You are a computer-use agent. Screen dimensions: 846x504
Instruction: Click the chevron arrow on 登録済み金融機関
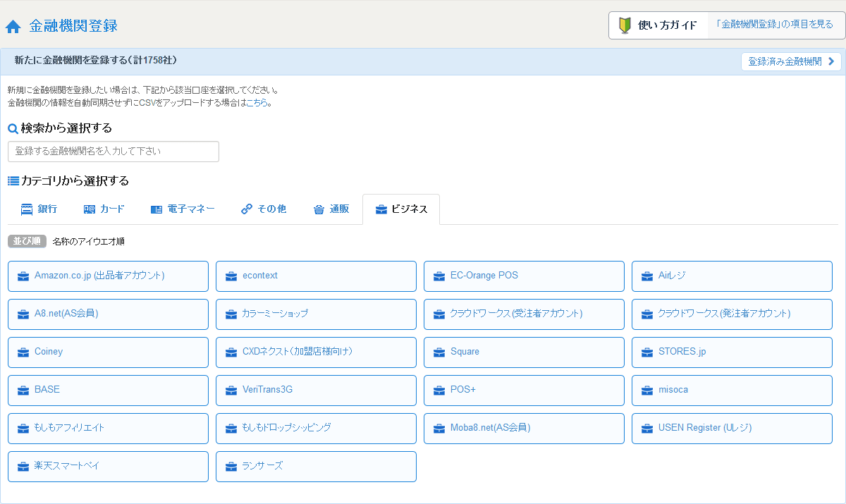pos(832,61)
